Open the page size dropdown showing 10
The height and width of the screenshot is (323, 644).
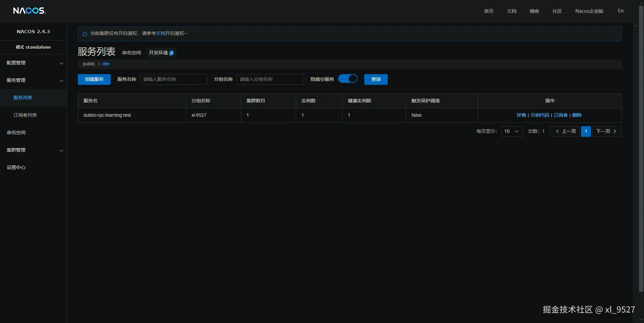tap(512, 131)
